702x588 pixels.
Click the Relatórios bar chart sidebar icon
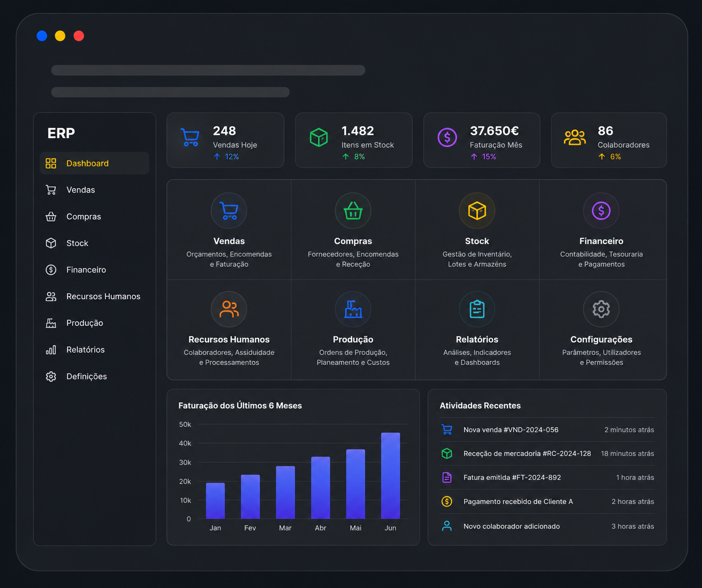point(51,350)
